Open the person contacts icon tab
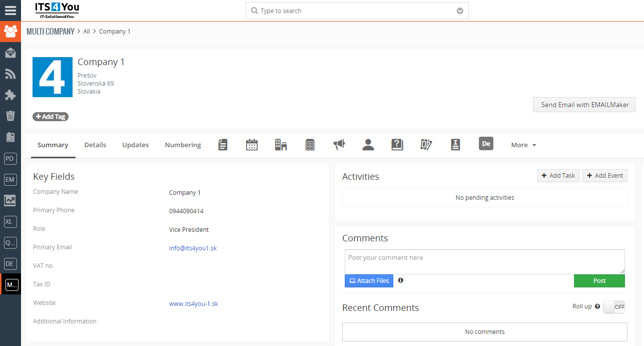The image size is (644, 346). pyautogui.click(x=368, y=145)
